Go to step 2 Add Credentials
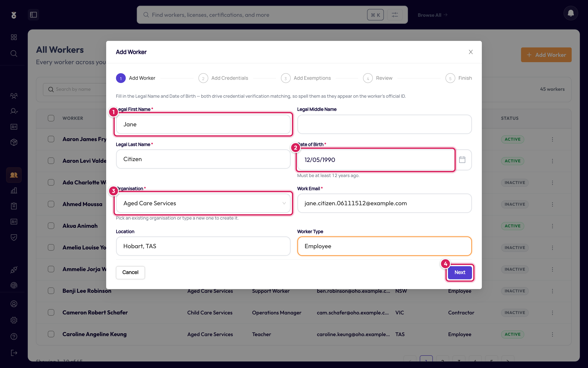Screen dimensions: 588x368 point(223,78)
